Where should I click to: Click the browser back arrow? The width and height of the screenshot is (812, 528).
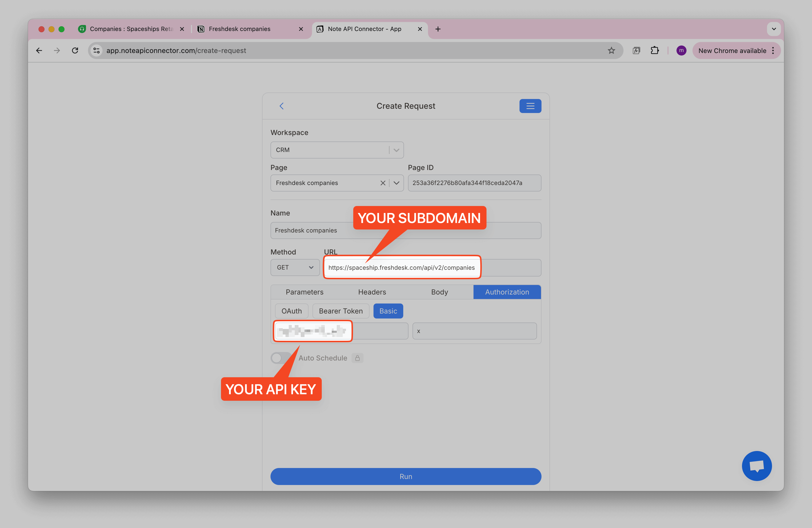(39, 50)
